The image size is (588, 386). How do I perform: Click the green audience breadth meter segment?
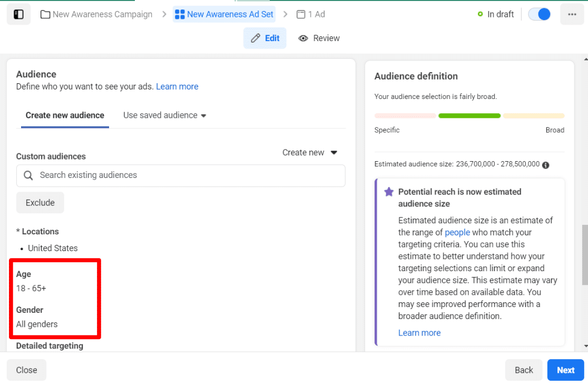(469, 115)
